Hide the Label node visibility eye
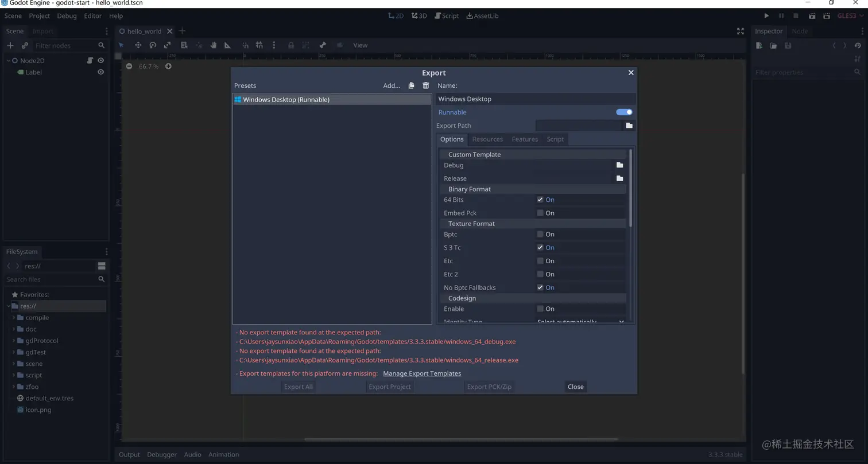The height and width of the screenshot is (464, 868). pyautogui.click(x=100, y=72)
